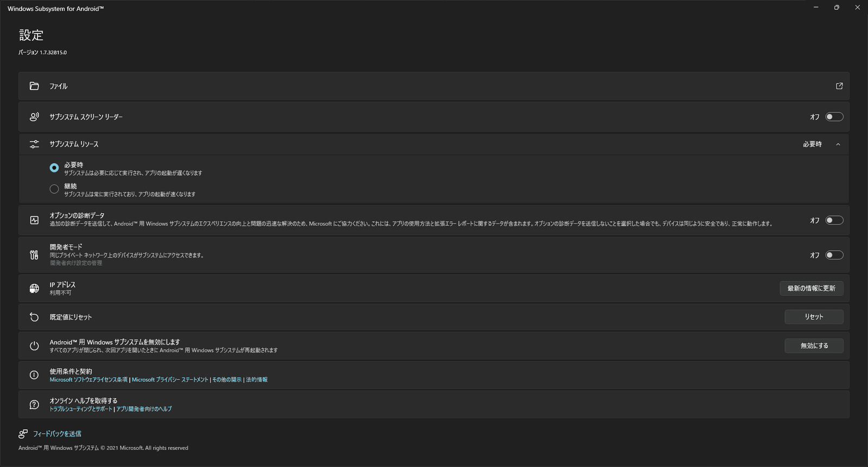This screenshot has height=467, width=868.
Task: Click the 無効にする button
Action: 814,346
